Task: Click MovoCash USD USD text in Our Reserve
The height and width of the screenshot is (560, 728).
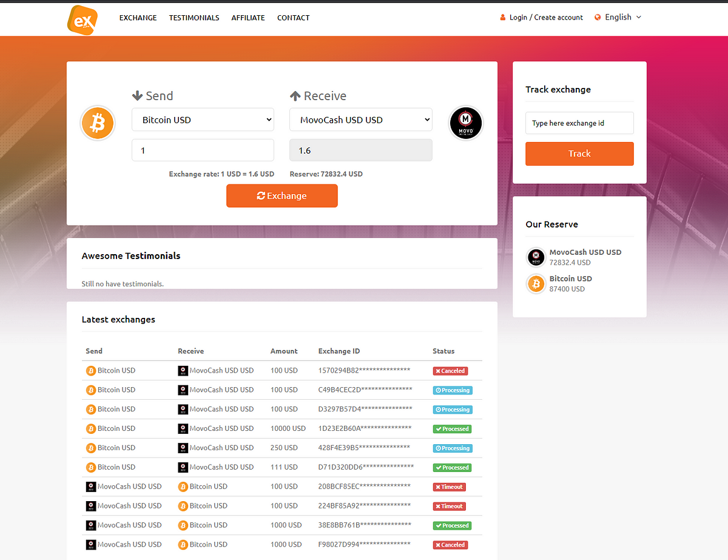Action: (x=585, y=252)
